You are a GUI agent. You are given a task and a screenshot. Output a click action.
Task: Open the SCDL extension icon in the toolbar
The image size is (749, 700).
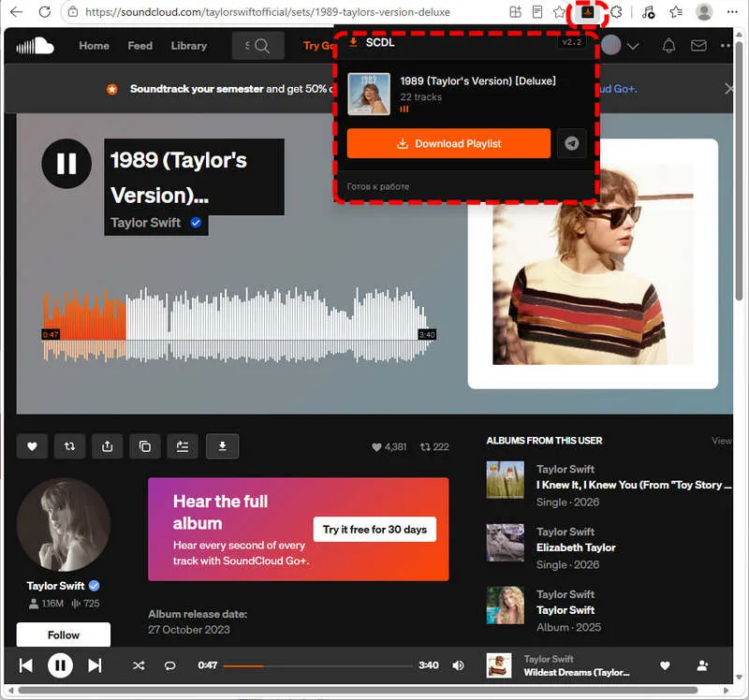coord(588,12)
